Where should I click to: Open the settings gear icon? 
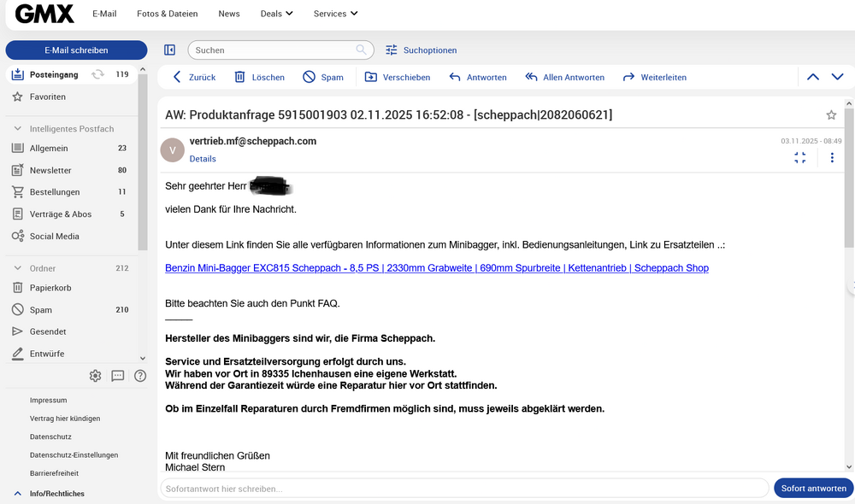pos(95,376)
